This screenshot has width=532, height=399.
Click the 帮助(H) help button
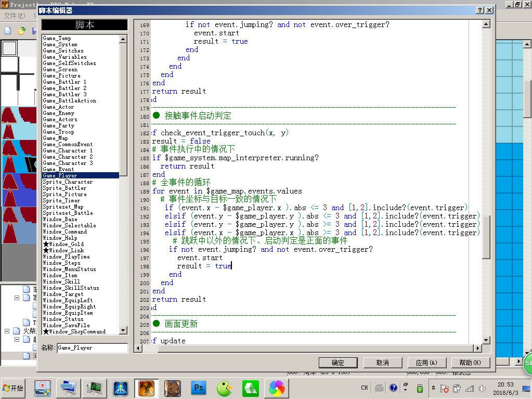click(470, 363)
